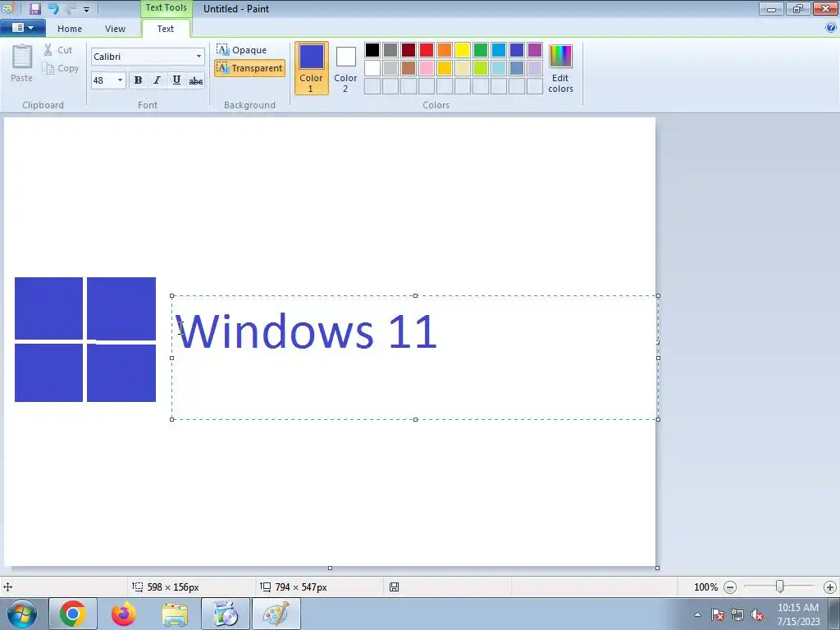Pick the rose pink color swatch
840x630 pixels.
[427, 68]
